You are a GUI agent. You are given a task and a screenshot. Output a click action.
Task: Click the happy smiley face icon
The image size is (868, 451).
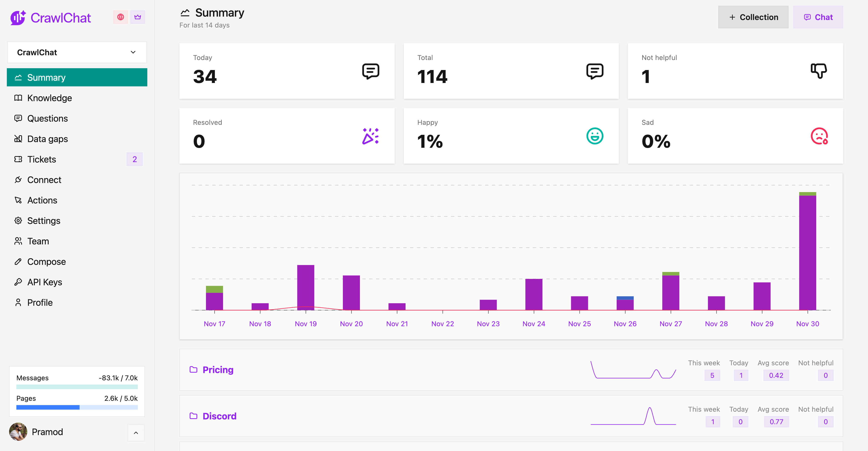pyautogui.click(x=594, y=136)
